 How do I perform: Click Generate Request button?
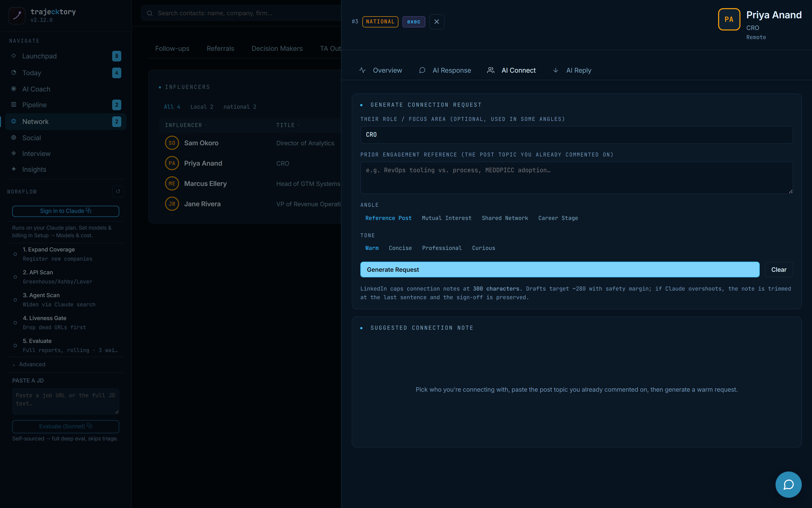(560, 269)
